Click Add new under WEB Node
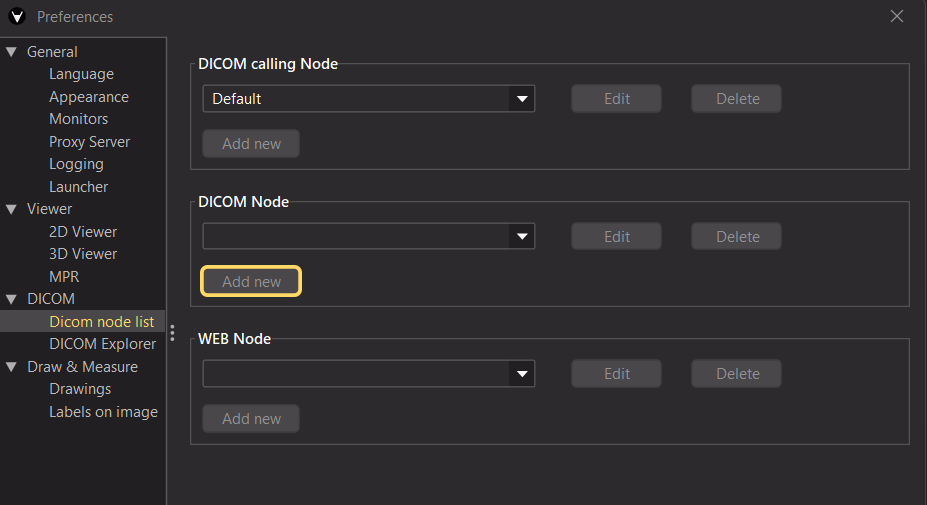 pyautogui.click(x=251, y=419)
